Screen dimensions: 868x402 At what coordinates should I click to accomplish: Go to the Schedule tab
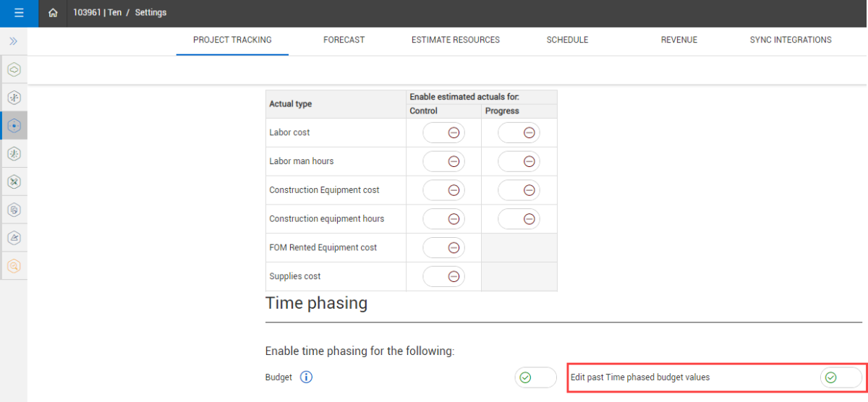[x=567, y=40]
